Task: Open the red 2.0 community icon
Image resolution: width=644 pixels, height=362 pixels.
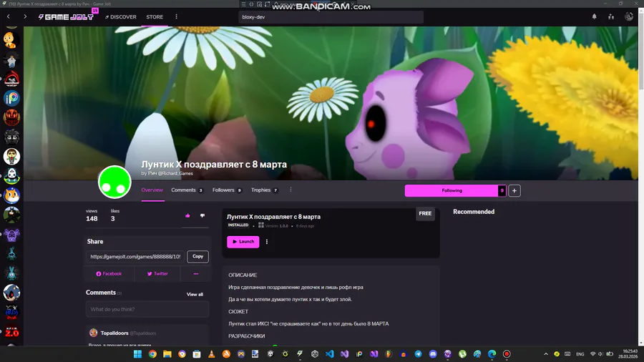Action: point(11,332)
